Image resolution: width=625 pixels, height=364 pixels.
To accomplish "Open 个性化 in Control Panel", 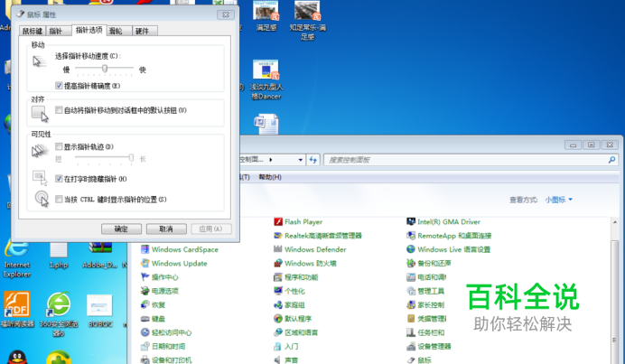I will (x=289, y=291).
